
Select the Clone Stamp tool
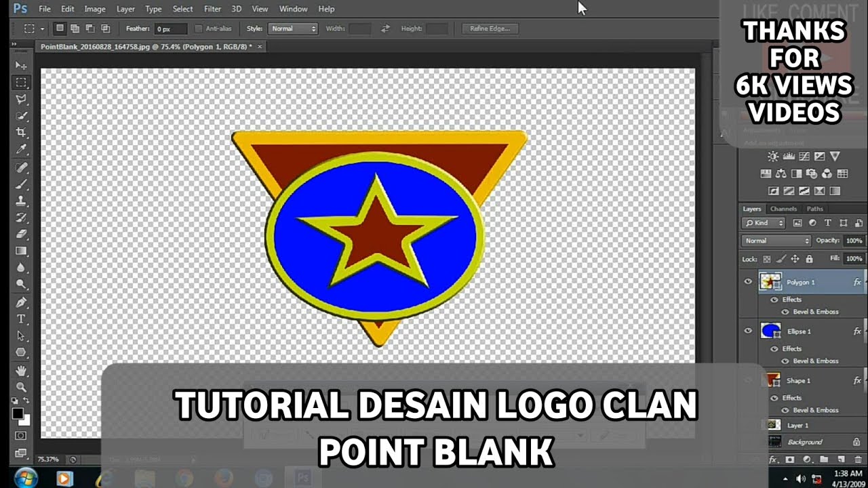(x=21, y=201)
